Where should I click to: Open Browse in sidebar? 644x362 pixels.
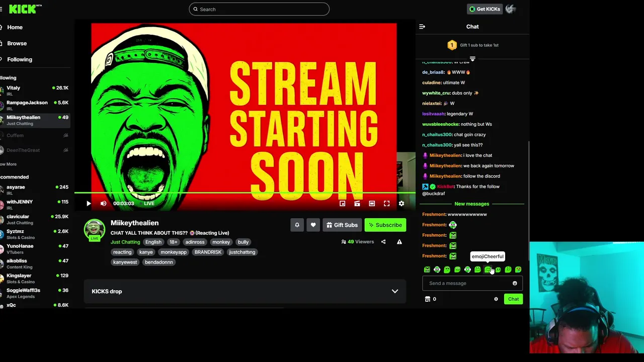17,43
